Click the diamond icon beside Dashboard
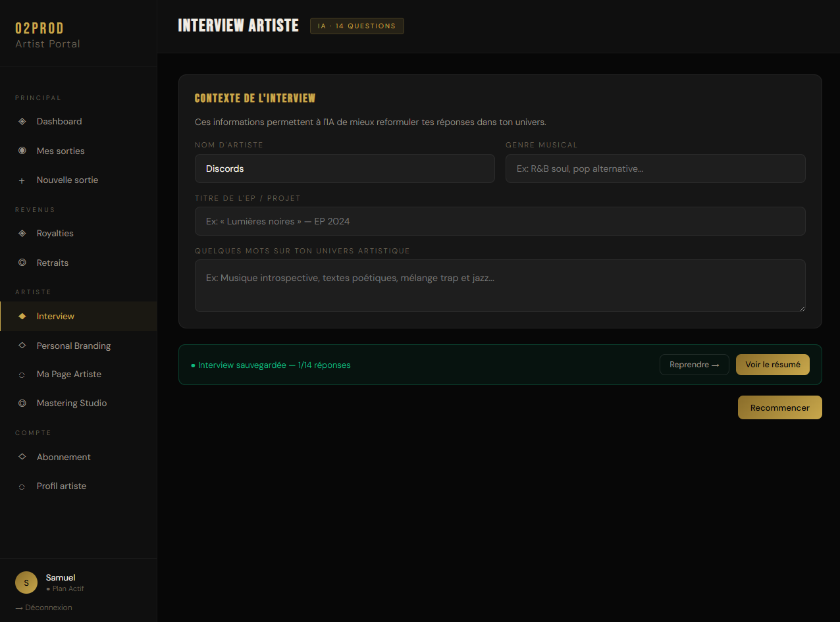 [x=22, y=122]
